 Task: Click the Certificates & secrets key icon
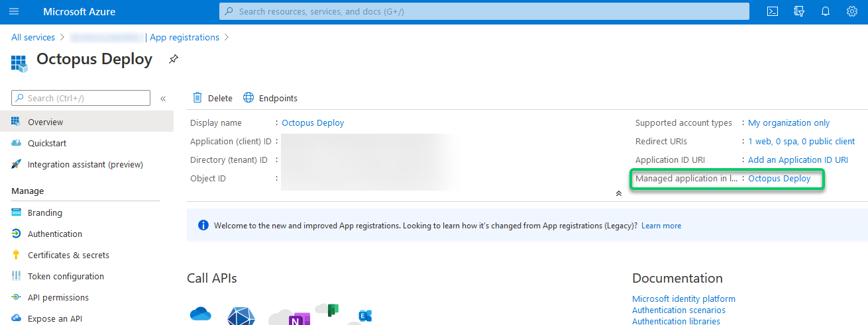coord(17,255)
